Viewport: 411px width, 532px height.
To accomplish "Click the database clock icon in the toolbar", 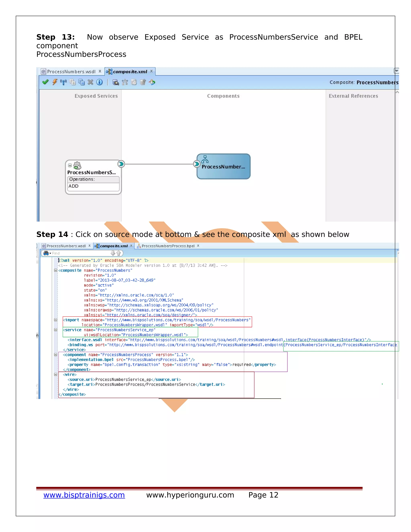I will (x=134, y=82).
